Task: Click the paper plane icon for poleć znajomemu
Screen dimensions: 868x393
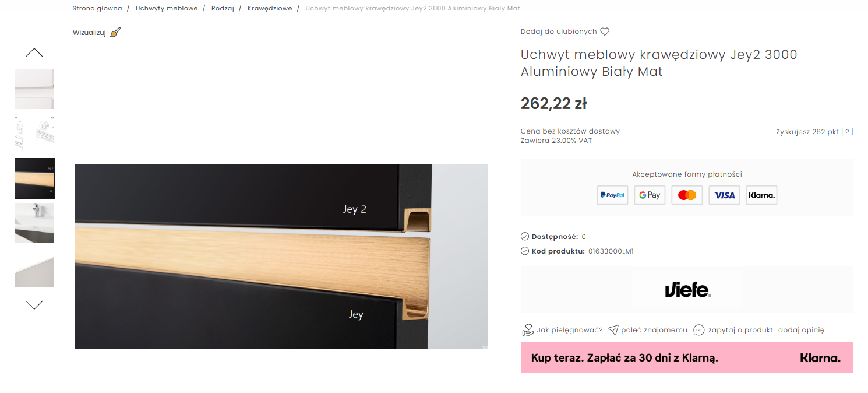Action: coord(613,330)
